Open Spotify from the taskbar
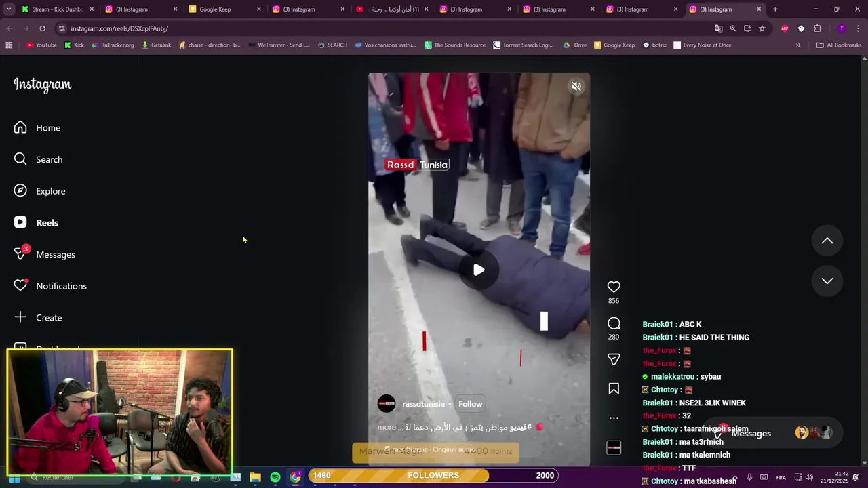The height and width of the screenshot is (488, 868). click(x=275, y=477)
